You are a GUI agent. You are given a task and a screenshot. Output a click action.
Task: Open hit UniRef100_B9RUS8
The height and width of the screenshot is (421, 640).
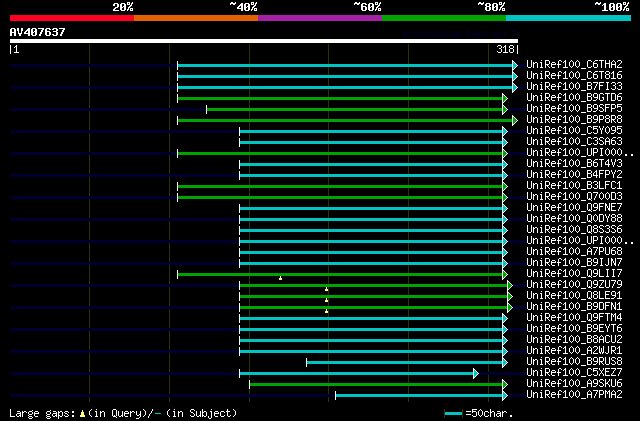click(574, 362)
